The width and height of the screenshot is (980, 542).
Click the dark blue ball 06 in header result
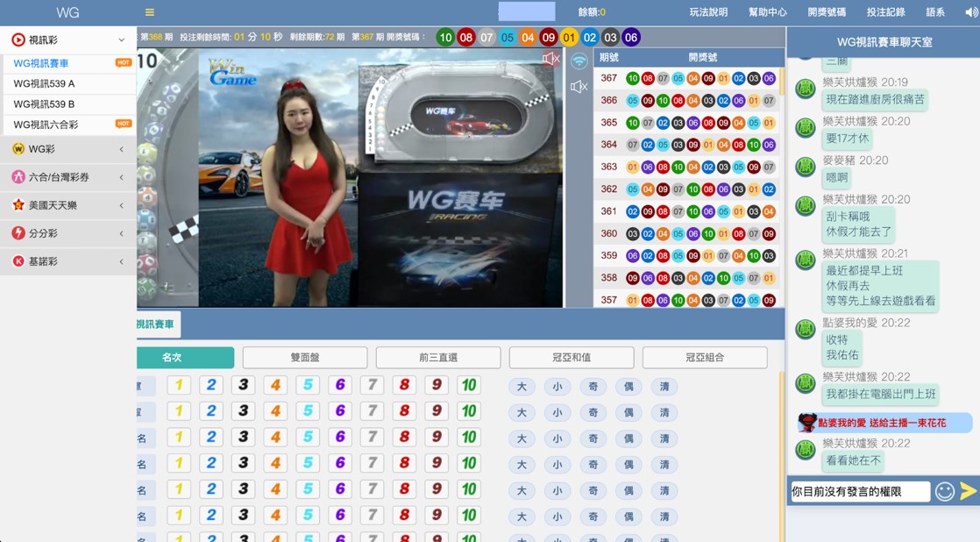click(630, 38)
